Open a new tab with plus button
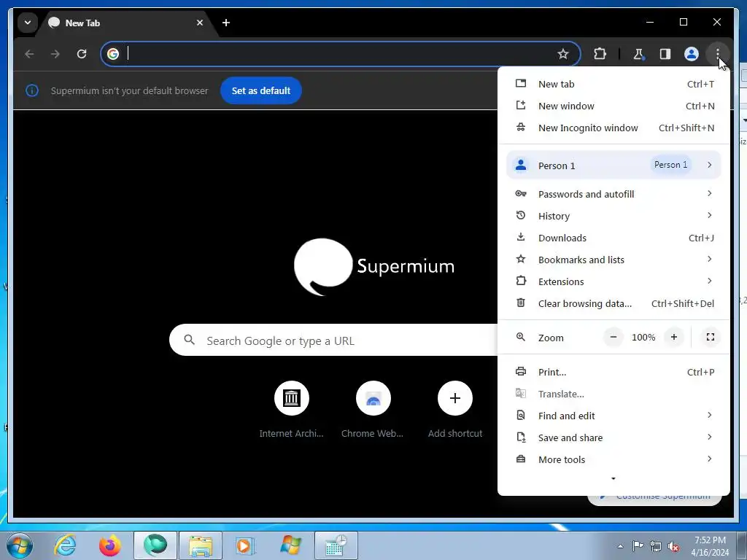This screenshot has width=747, height=560. click(x=226, y=23)
